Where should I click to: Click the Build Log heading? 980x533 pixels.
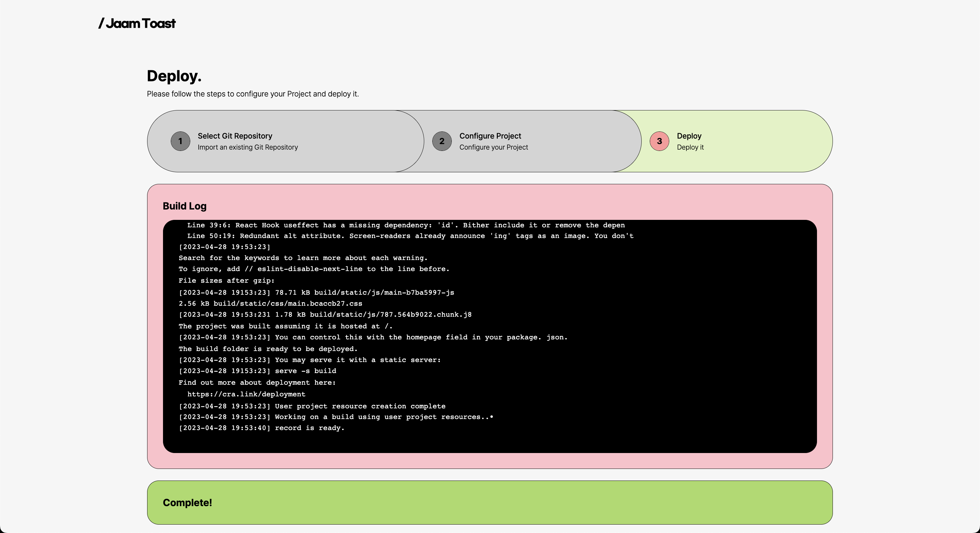pyautogui.click(x=184, y=206)
